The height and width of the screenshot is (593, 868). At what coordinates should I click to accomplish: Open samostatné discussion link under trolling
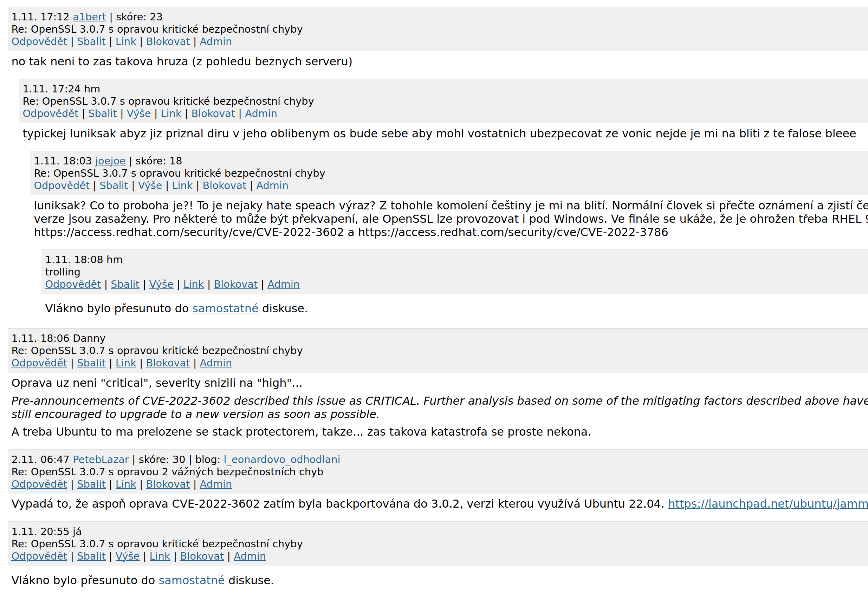click(x=225, y=308)
